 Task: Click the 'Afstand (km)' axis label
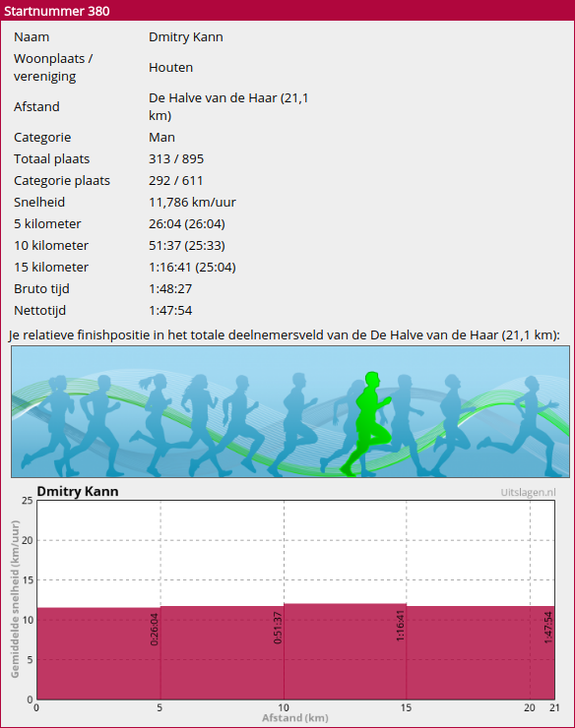pos(295,718)
